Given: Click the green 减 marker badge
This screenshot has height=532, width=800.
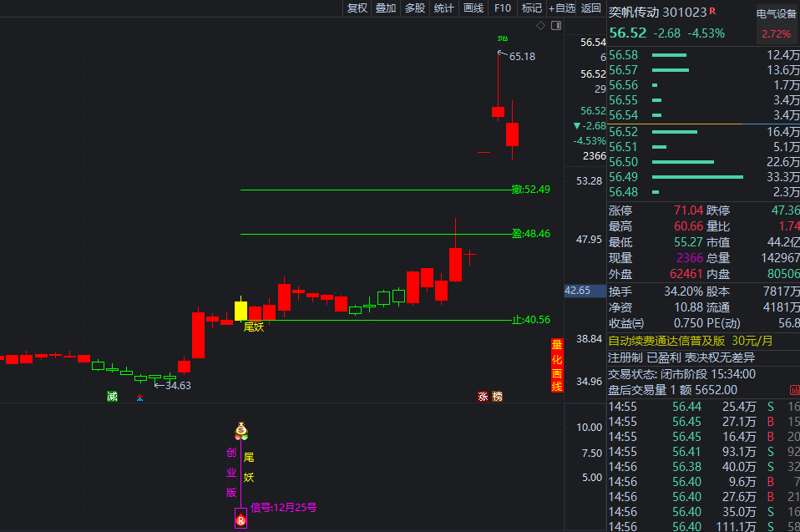Looking at the screenshot, I should pos(112,396).
